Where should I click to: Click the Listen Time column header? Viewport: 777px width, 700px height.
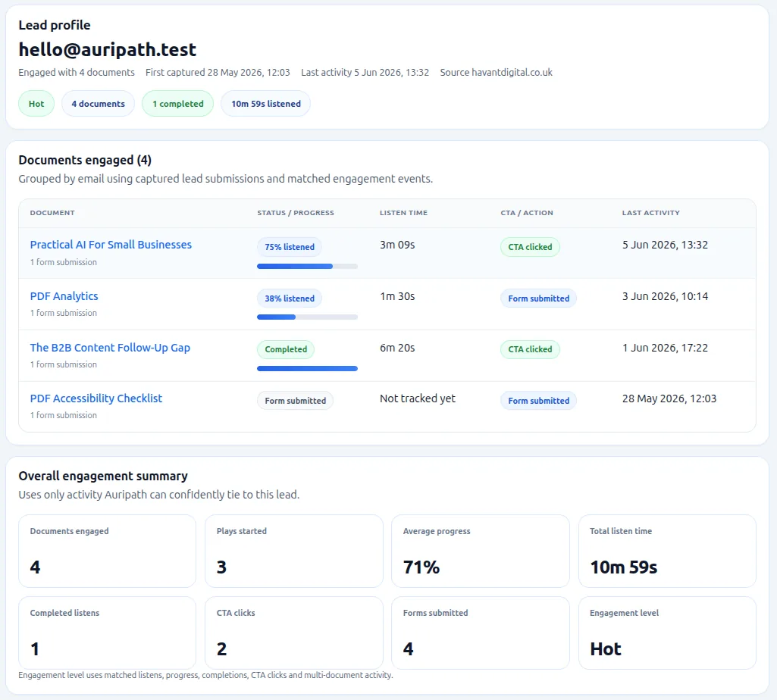(403, 213)
